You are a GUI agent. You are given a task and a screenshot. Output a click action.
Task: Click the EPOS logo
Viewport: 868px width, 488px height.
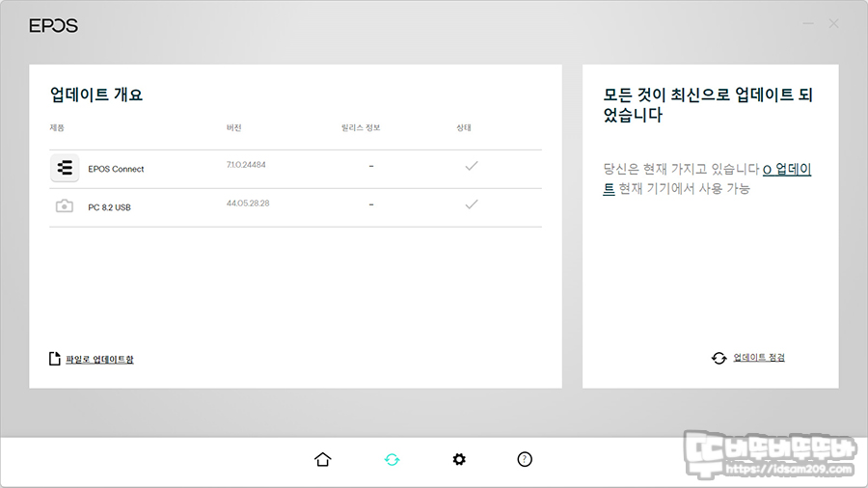pos(54,25)
